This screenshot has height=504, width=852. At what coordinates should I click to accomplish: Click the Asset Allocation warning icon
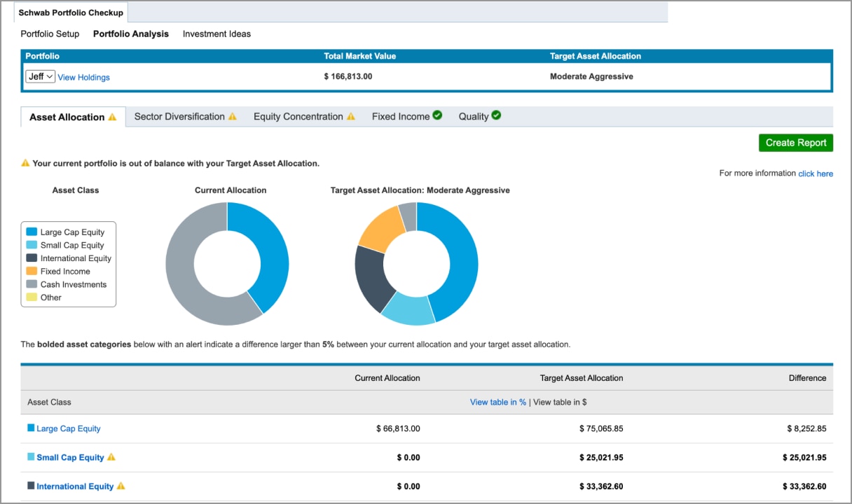pos(112,117)
